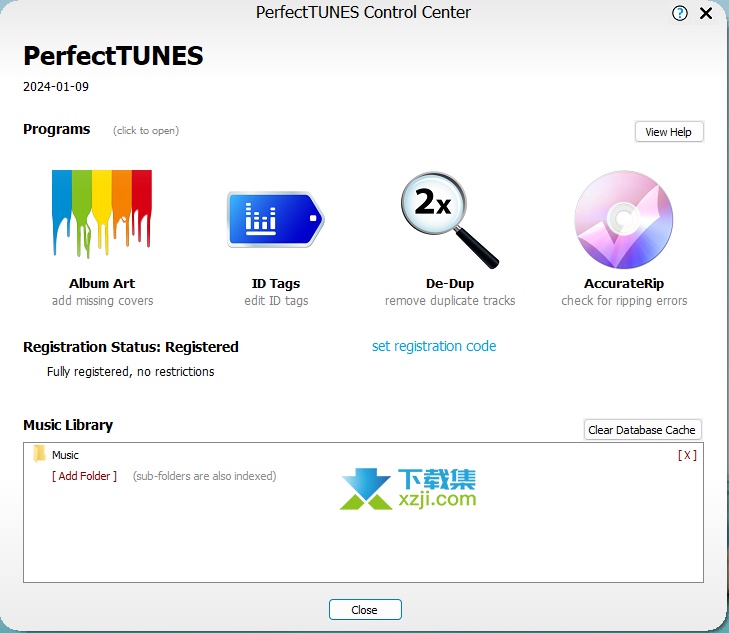The width and height of the screenshot is (729, 633).
Task: Click 'Registration Status: Registered' heading
Action: pos(131,347)
